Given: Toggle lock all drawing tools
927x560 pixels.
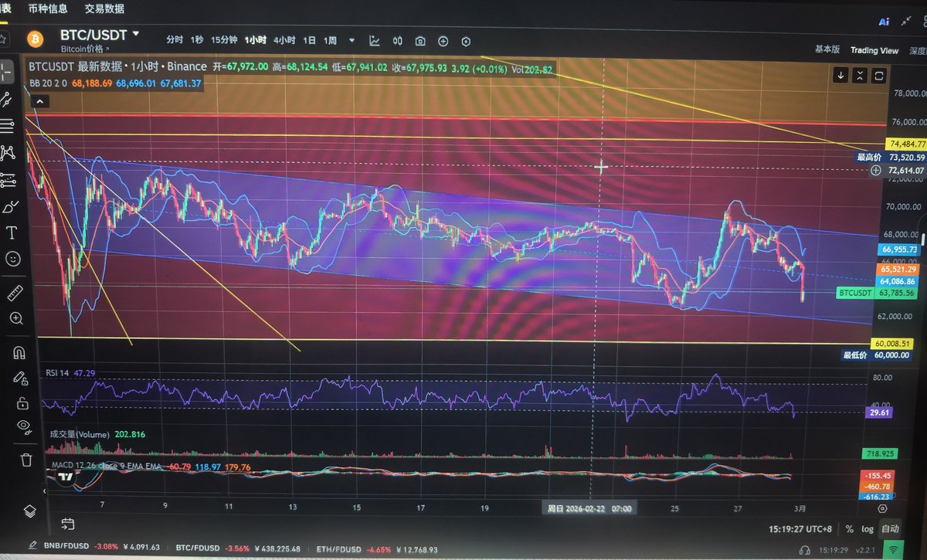Looking at the screenshot, I should [22, 403].
